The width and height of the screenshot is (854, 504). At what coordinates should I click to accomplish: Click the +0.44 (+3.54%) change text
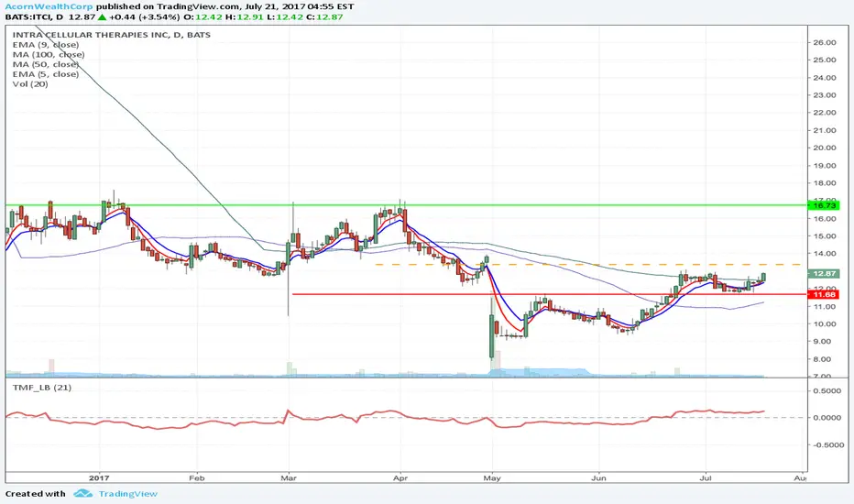coord(145,16)
